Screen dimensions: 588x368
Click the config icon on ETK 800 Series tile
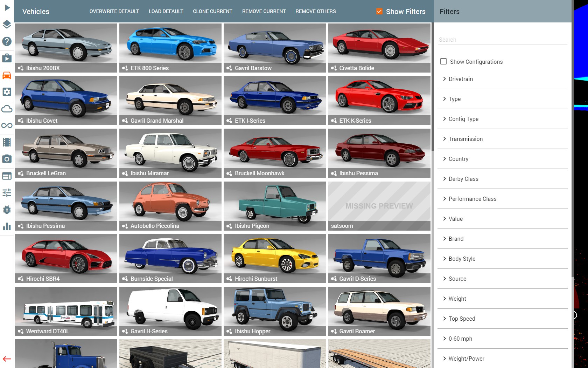click(x=125, y=68)
